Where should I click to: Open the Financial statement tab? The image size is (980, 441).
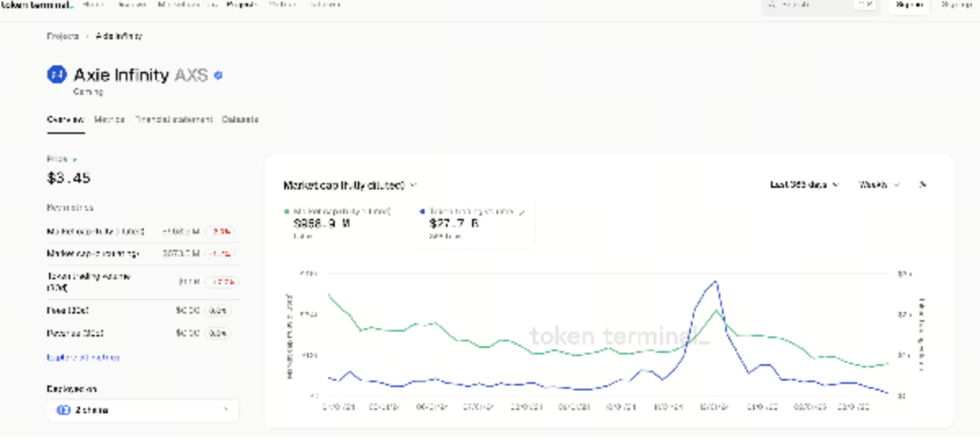[x=174, y=119]
